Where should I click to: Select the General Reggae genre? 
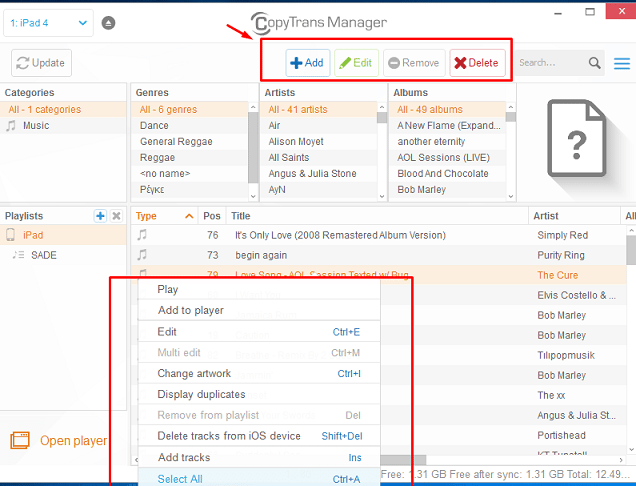pyautogui.click(x=189, y=142)
